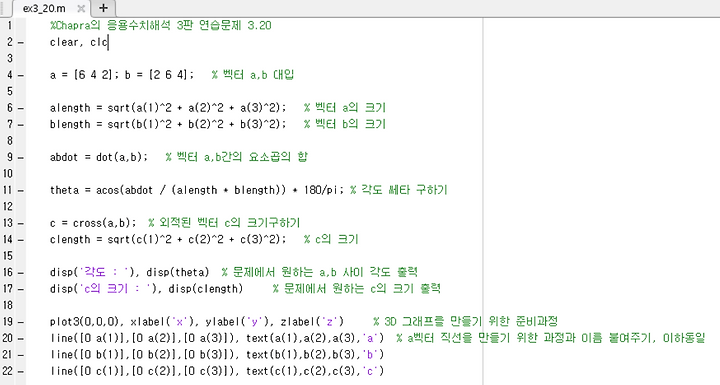Click the 'clear, clc' code line
Image resolution: width=720 pixels, height=385 pixels.
[x=79, y=42]
